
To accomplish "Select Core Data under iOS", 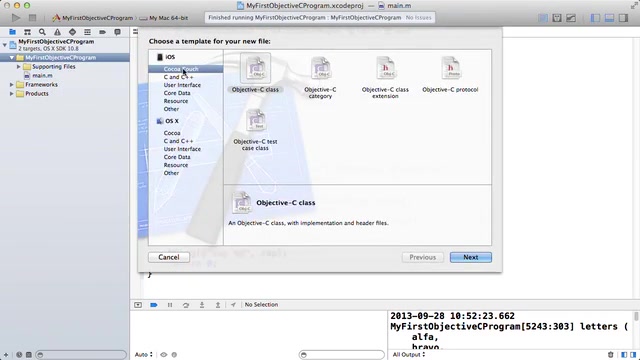I will pos(177,93).
